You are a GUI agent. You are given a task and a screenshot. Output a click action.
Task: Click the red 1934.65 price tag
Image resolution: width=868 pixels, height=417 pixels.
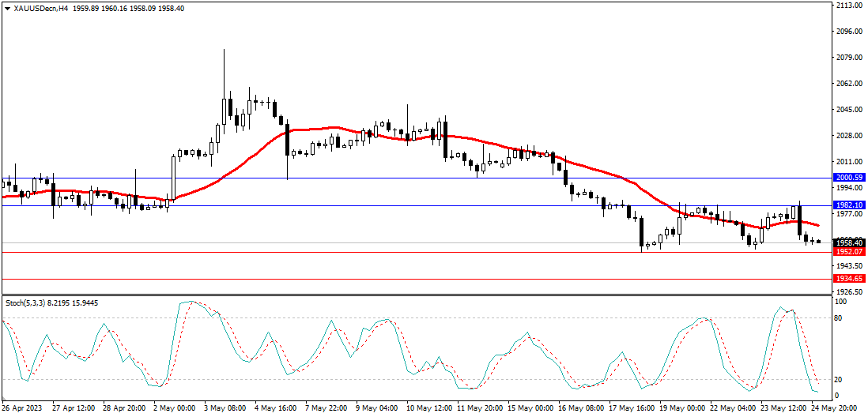(849, 280)
